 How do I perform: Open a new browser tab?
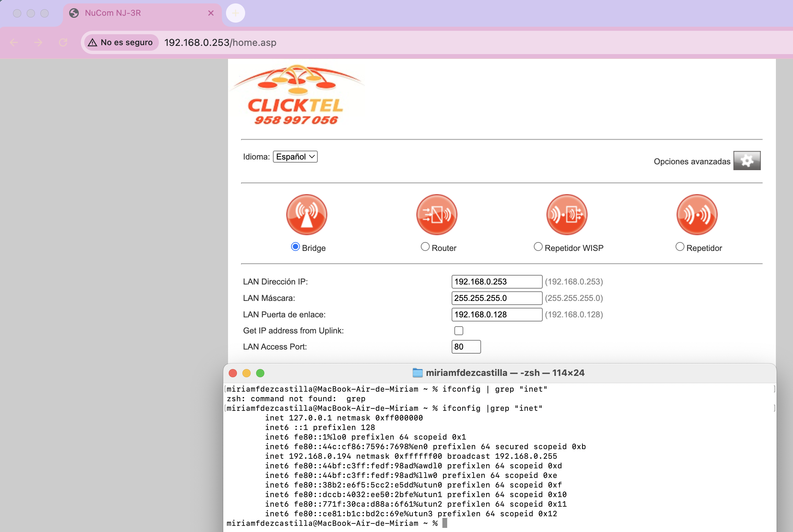[235, 13]
